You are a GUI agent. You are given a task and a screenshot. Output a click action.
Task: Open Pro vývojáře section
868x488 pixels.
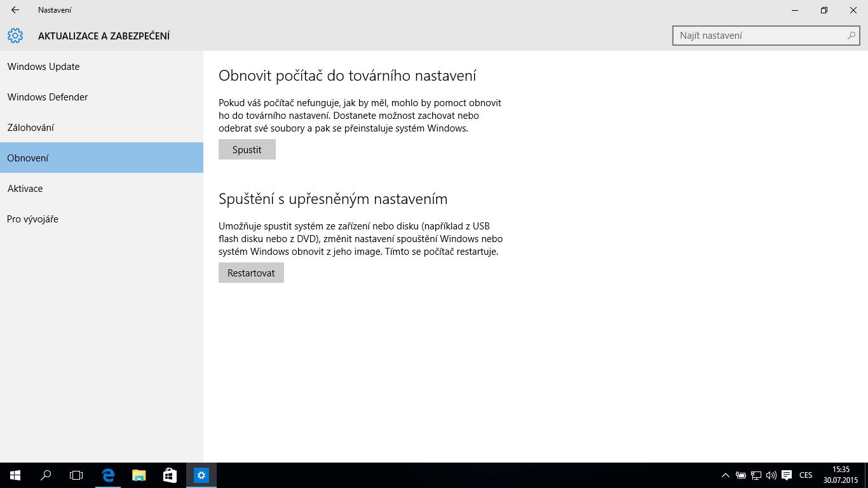102,219
